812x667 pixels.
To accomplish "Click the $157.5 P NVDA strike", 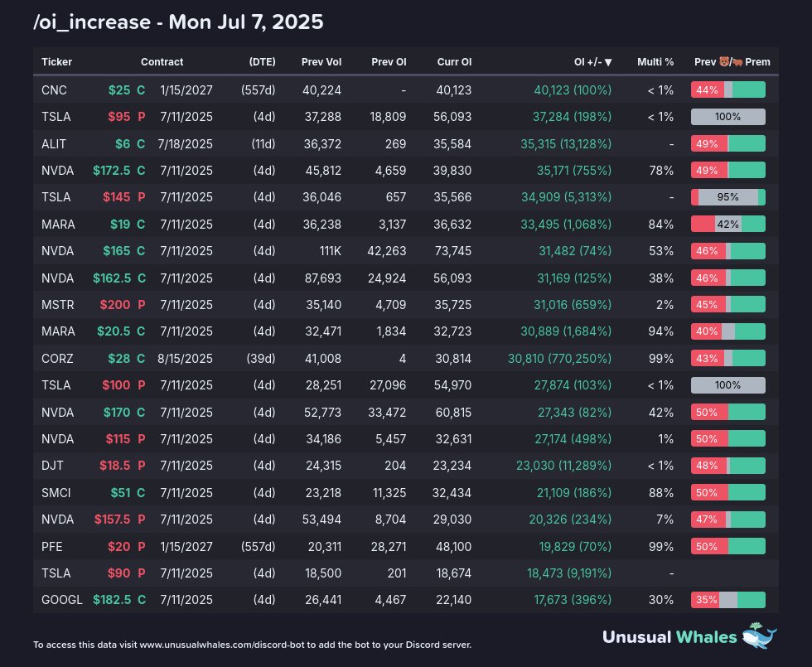I will pos(119,520).
